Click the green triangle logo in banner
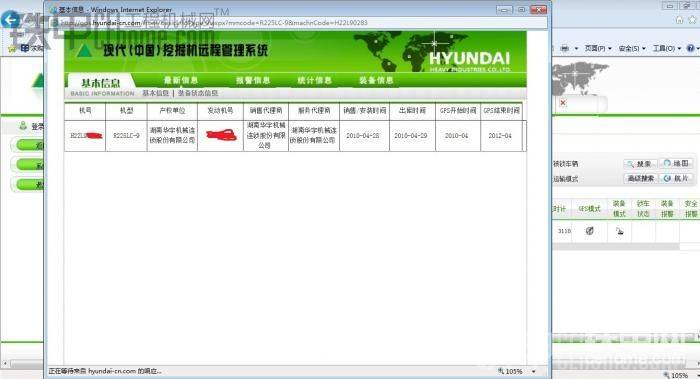 pos(84,51)
